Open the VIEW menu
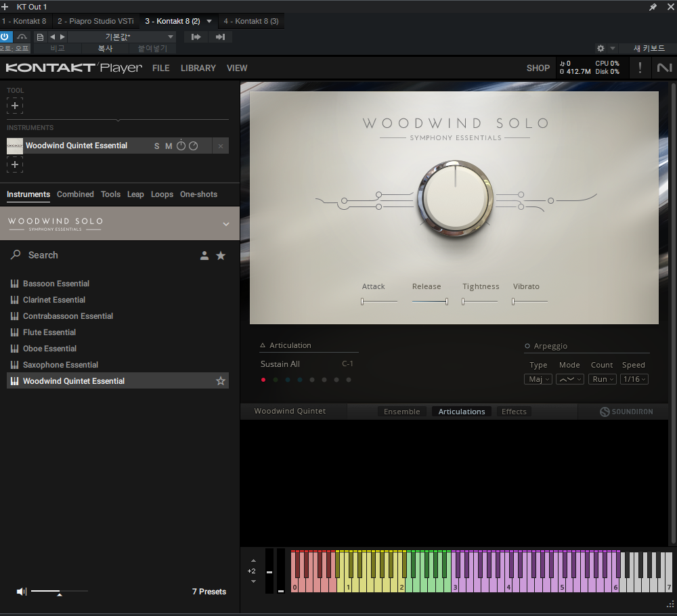The width and height of the screenshot is (677, 616). click(x=237, y=68)
